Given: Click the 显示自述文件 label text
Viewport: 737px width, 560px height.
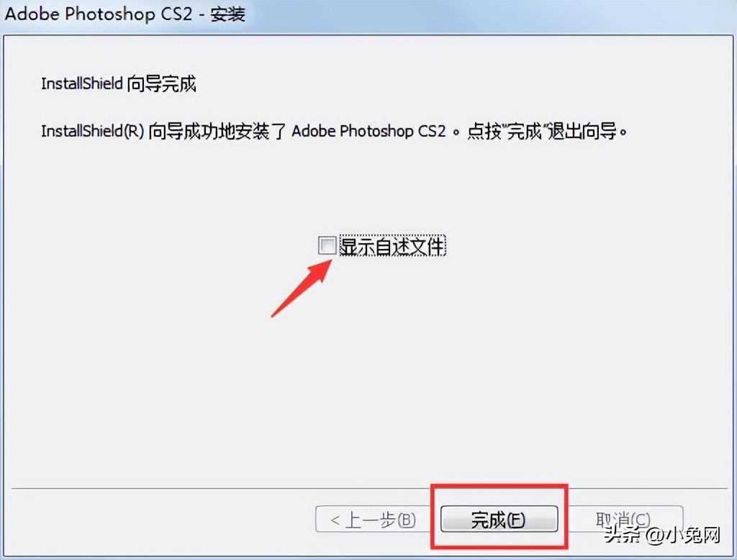Looking at the screenshot, I should coord(392,246).
